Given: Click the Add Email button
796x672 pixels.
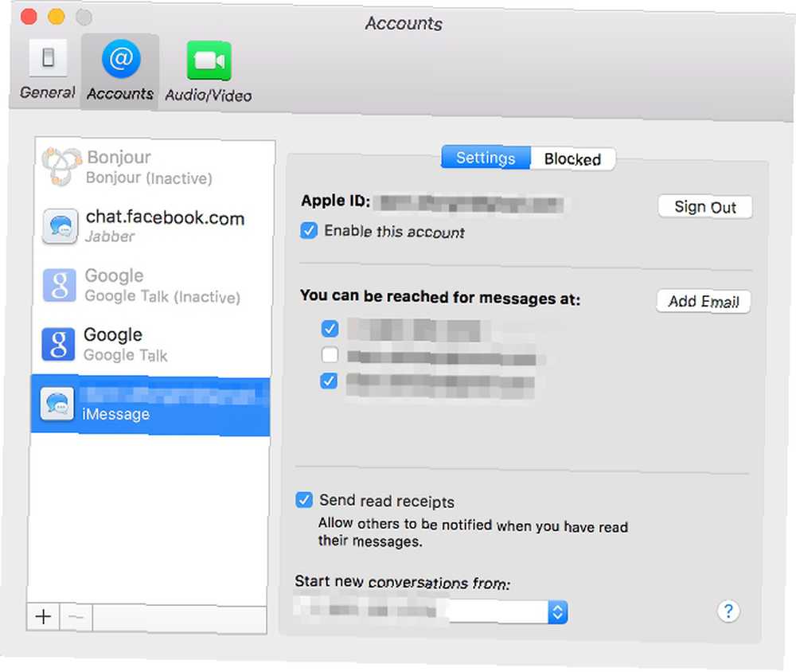Looking at the screenshot, I should tap(704, 302).
